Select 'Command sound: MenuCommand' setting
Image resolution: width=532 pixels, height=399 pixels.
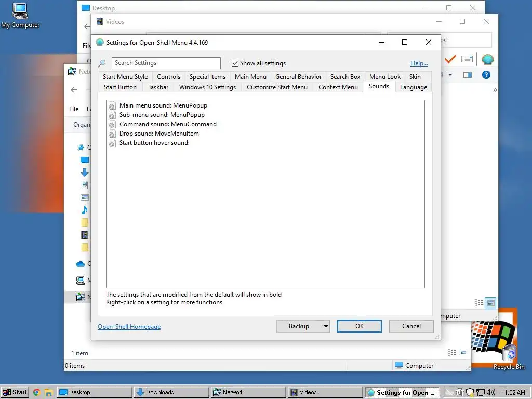168,125
